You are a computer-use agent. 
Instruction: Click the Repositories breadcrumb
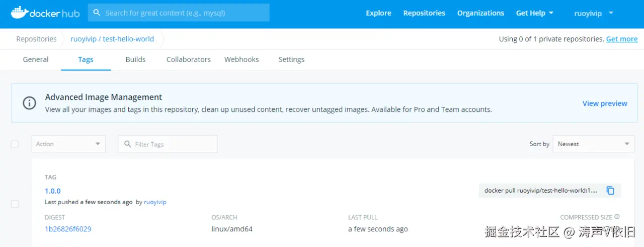coord(36,39)
